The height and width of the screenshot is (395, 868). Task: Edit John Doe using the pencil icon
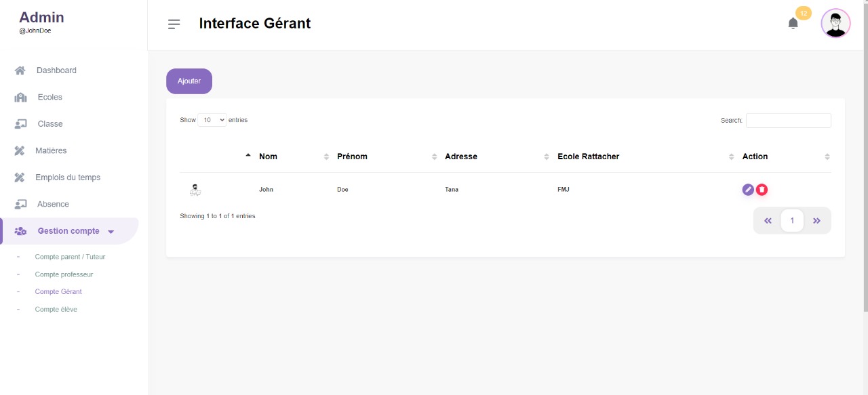click(748, 189)
